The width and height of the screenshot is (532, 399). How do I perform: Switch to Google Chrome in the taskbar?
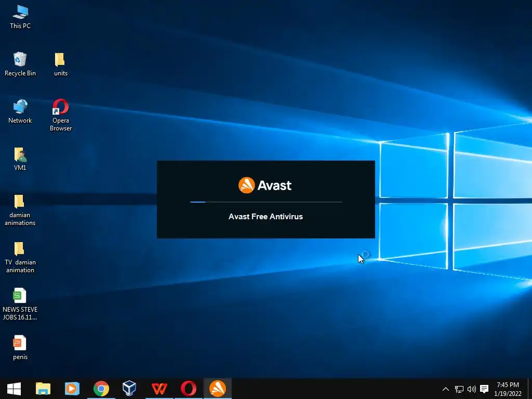(x=101, y=389)
